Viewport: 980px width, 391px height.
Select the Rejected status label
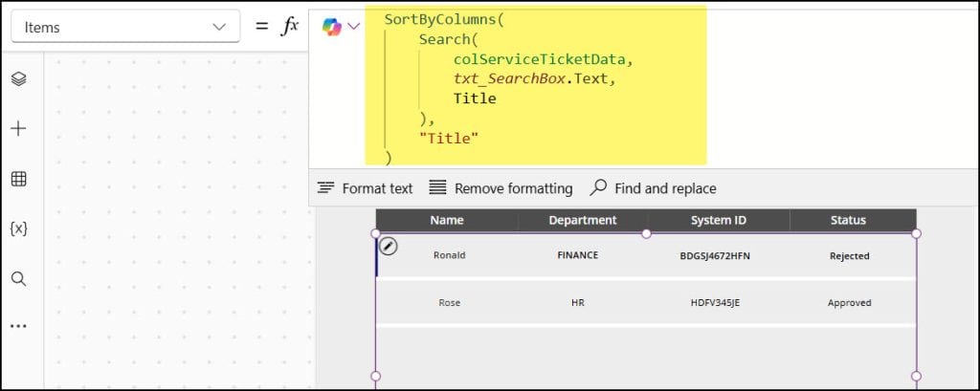click(x=850, y=255)
